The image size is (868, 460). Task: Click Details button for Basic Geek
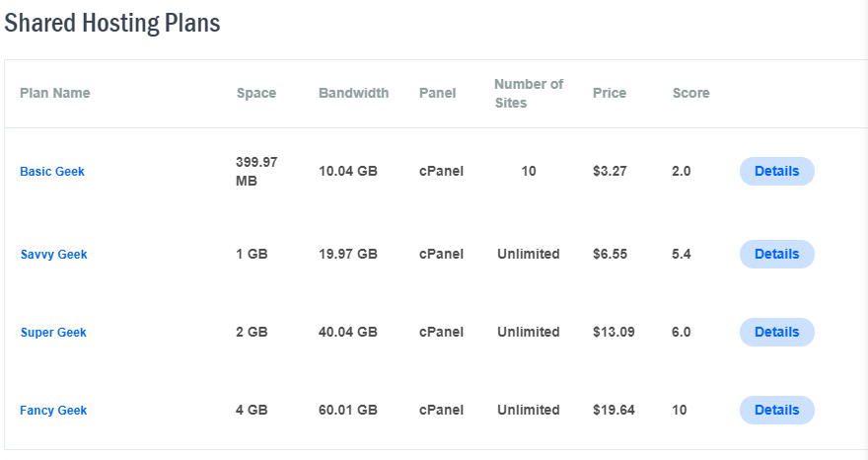pyautogui.click(x=776, y=171)
